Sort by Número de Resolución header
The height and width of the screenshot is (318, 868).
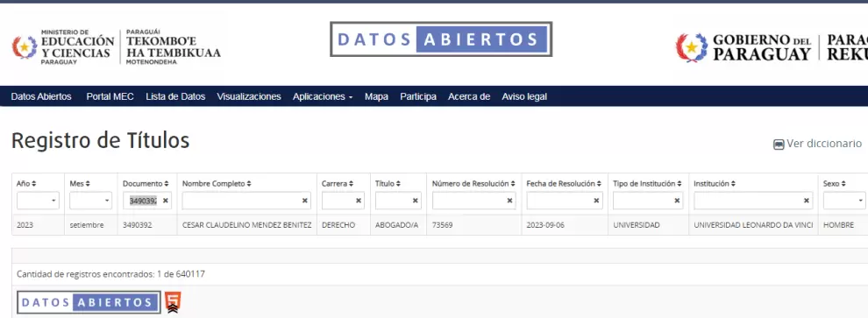[x=473, y=184]
